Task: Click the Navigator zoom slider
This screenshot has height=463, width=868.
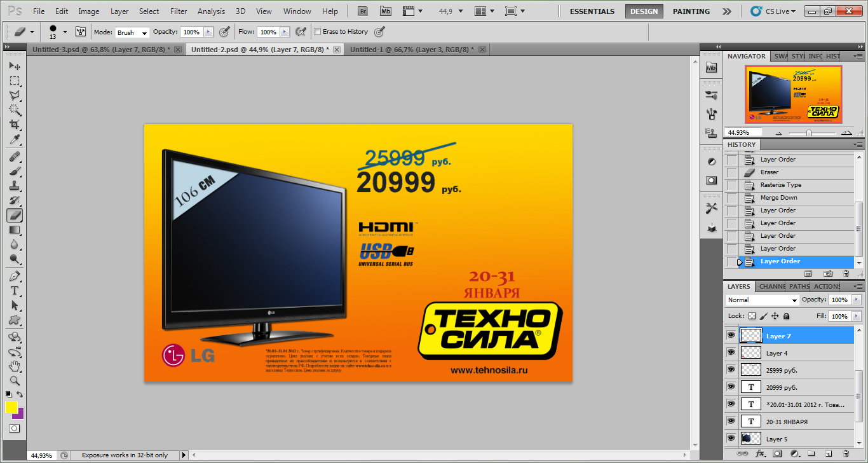Action: pyautogui.click(x=809, y=132)
